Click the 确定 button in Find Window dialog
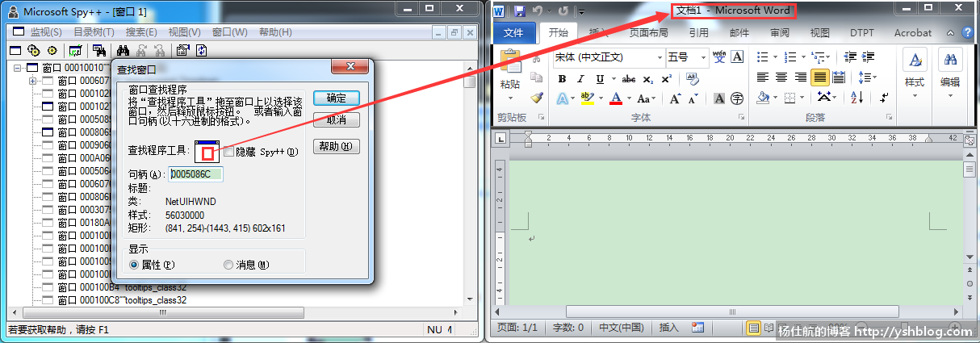The image size is (980, 343). pos(337,98)
